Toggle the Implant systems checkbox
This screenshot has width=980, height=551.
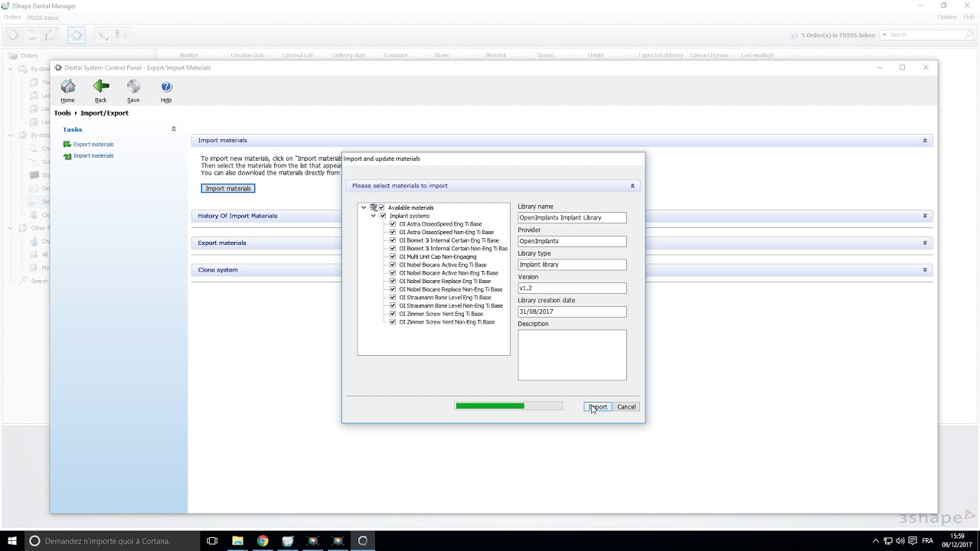click(383, 216)
